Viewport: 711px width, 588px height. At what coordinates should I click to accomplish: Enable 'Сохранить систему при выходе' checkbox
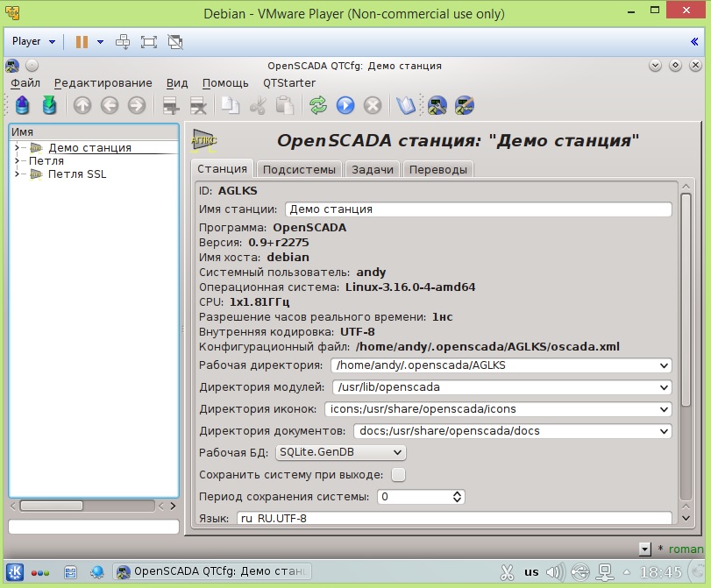point(398,475)
